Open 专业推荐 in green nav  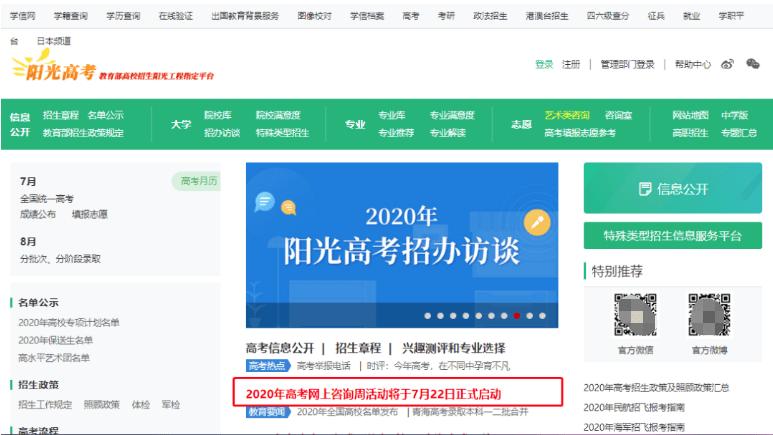396,133
